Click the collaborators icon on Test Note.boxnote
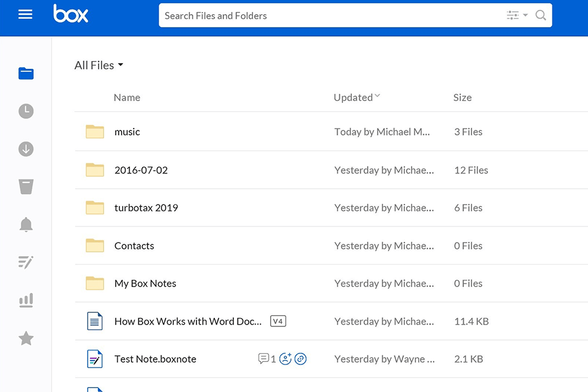Screen dimensions: 588x392 pos(285,359)
